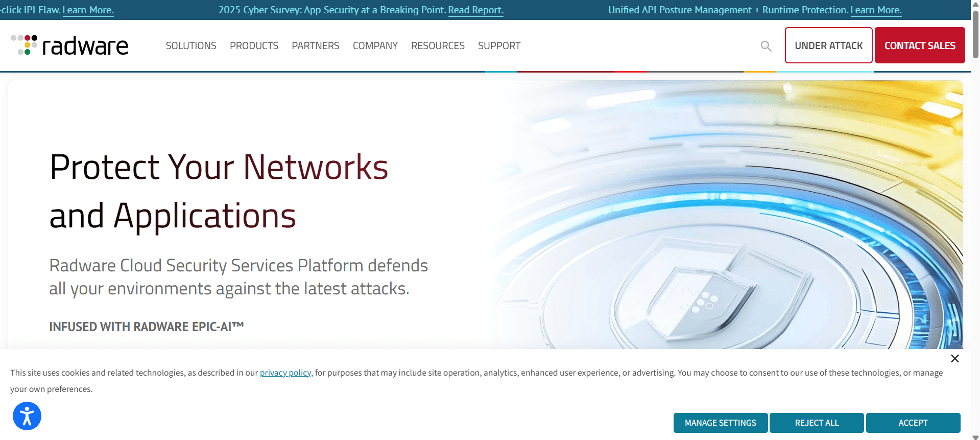Image resolution: width=980 pixels, height=440 pixels.
Task: Open the Support menu
Action: 499,46
